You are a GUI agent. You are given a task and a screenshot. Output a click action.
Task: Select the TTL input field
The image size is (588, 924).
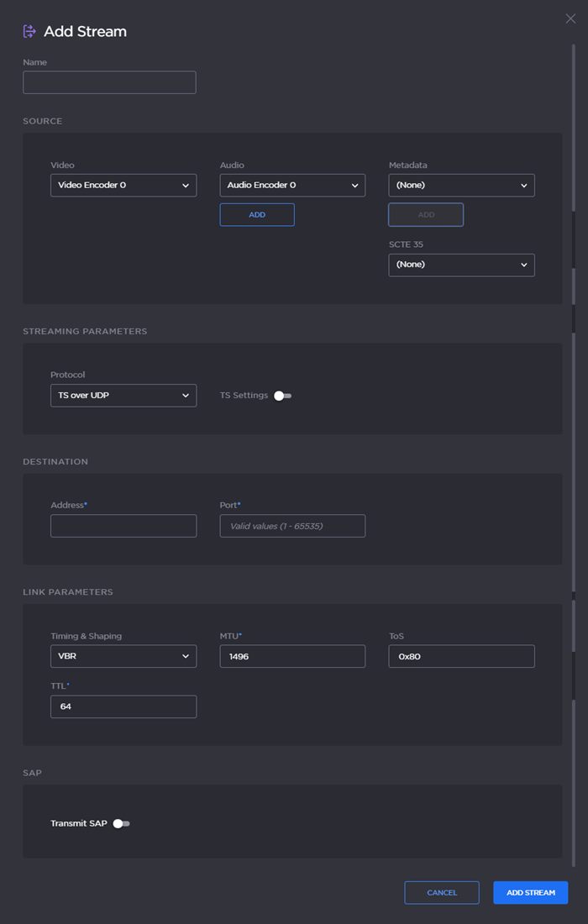click(123, 706)
